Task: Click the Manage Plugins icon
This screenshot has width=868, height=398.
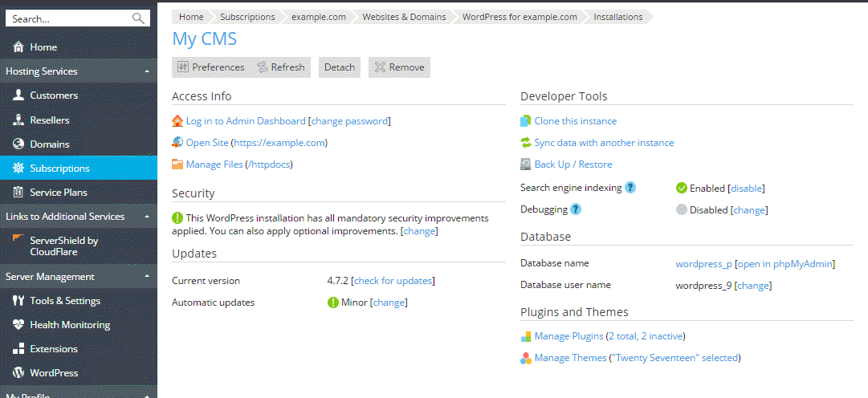Action: pyautogui.click(x=526, y=336)
